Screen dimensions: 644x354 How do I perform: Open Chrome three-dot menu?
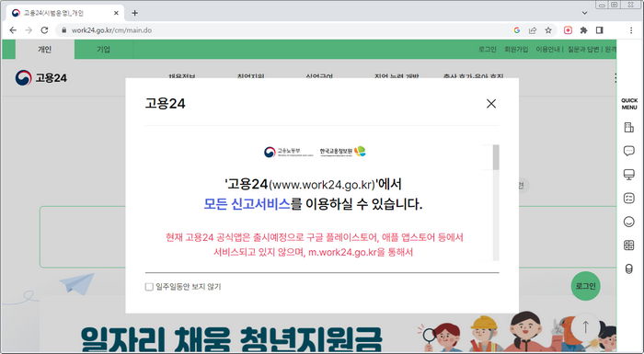[631, 30]
